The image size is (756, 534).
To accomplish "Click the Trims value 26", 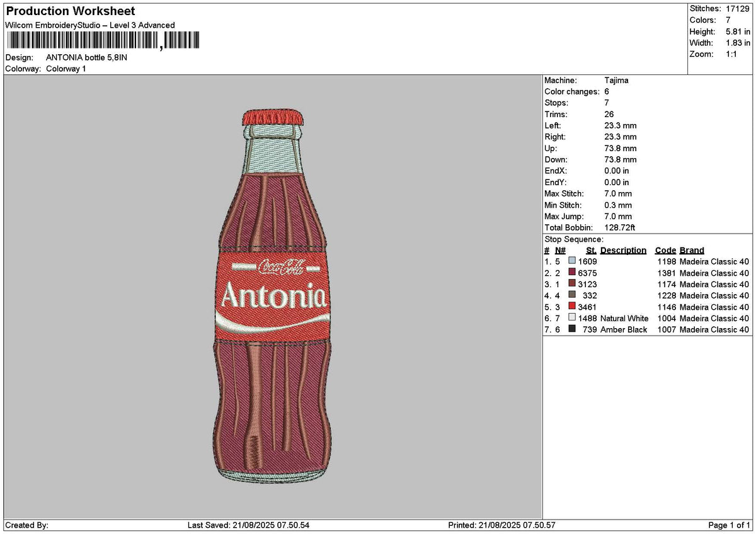I will click(x=609, y=114).
